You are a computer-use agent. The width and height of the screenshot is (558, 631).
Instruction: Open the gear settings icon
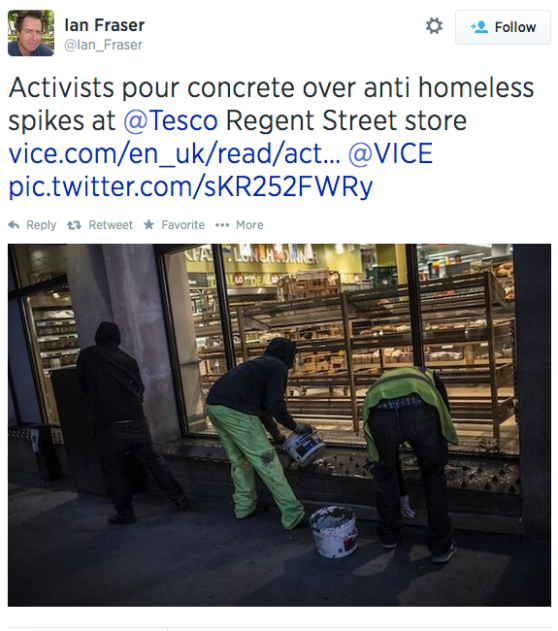[x=434, y=26]
